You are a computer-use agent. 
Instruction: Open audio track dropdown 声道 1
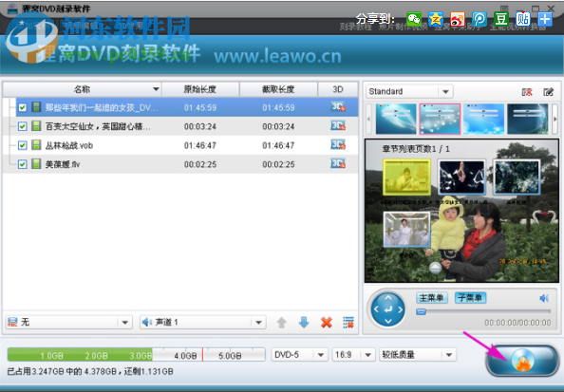(203, 322)
